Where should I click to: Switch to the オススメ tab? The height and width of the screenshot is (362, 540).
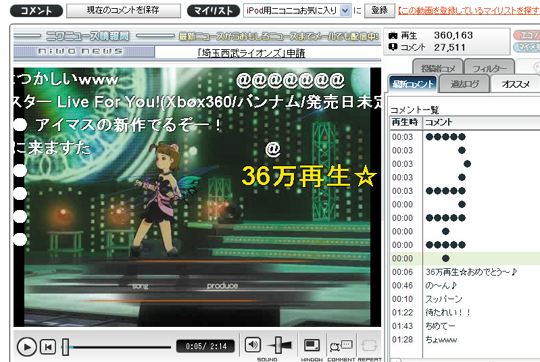(x=516, y=84)
